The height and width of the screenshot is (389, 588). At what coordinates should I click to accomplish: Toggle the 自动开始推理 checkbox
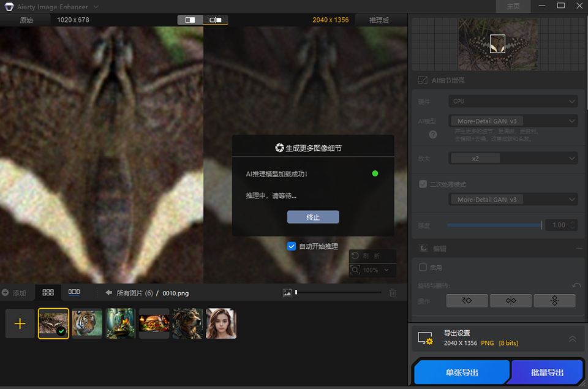pos(292,246)
